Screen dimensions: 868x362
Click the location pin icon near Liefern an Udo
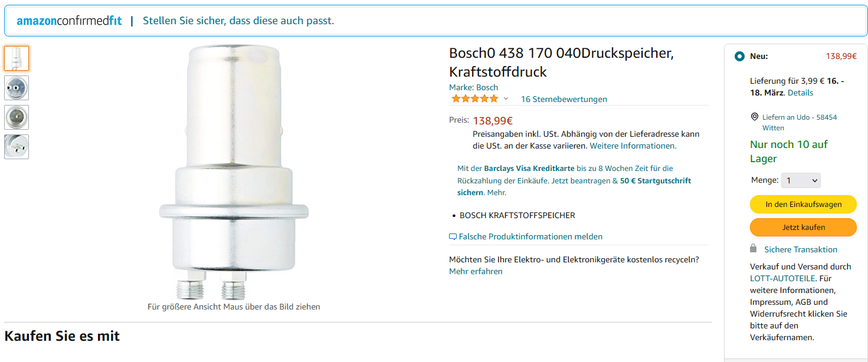point(754,117)
